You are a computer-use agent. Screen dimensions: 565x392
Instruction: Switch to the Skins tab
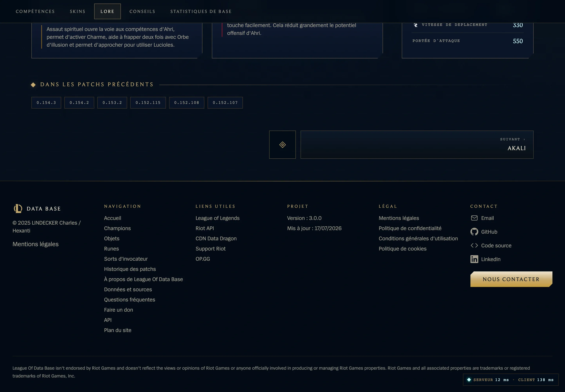[x=77, y=12]
